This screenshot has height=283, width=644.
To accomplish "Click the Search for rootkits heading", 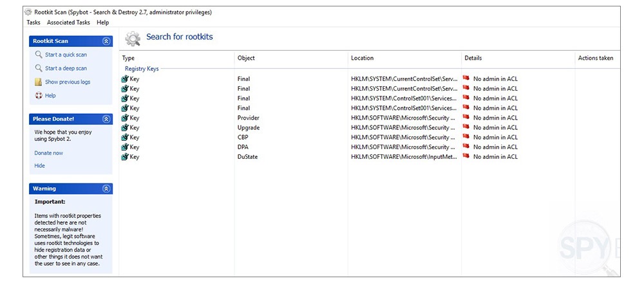I will pyautogui.click(x=180, y=37).
